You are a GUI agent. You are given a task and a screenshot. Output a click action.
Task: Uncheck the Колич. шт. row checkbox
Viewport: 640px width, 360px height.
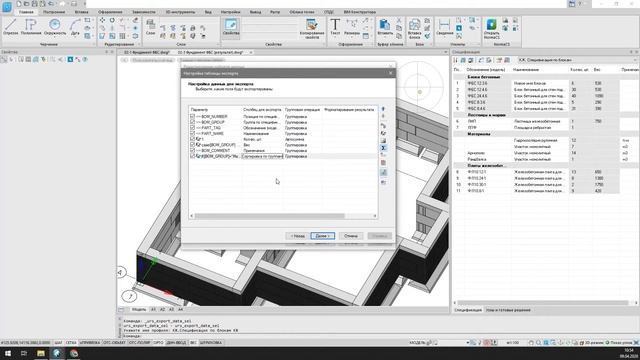click(192, 139)
